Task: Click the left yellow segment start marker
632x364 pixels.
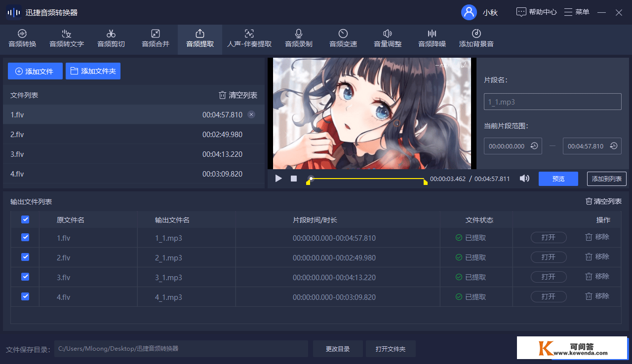Action: tap(308, 183)
